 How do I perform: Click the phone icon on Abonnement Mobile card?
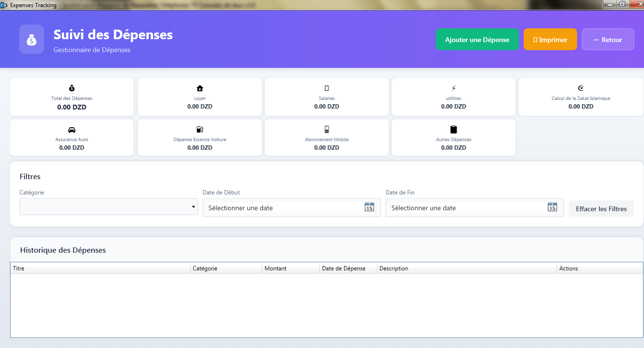[x=326, y=129]
